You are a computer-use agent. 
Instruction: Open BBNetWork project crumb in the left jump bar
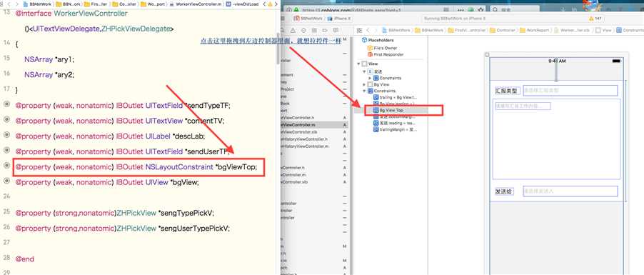37,4
